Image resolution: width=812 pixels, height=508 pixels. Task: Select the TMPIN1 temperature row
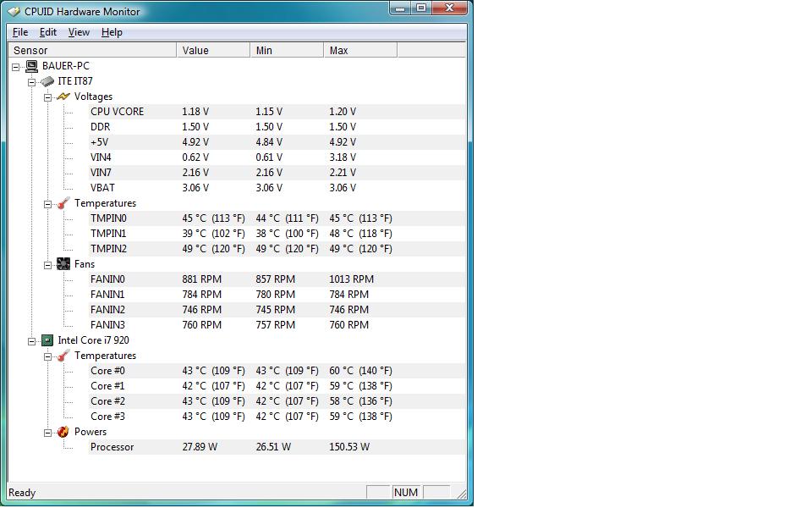point(277,234)
